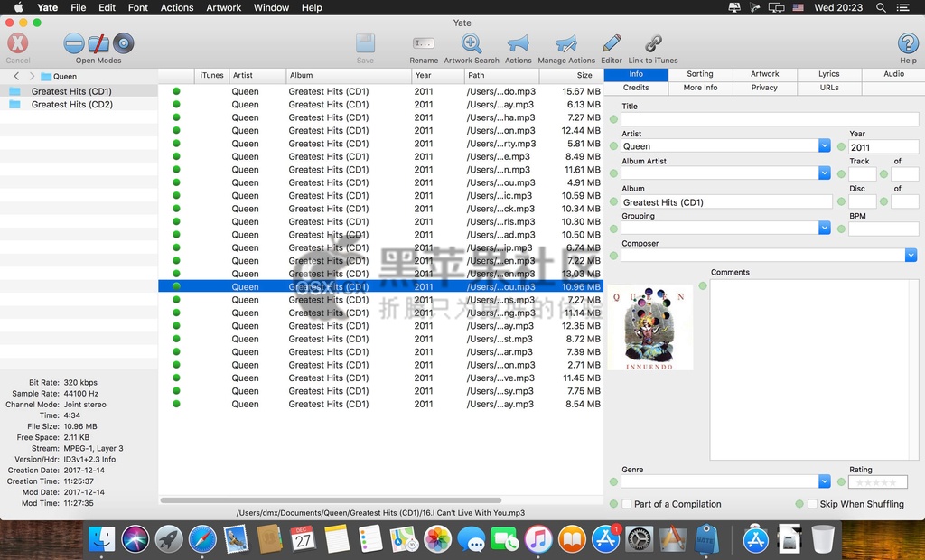This screenshot has height=560, width=925.
Task: Click the Artist column header in the file list
Action: (x=257, y=76)
